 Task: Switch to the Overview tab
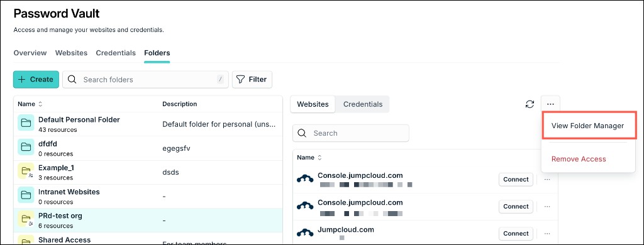30,53
